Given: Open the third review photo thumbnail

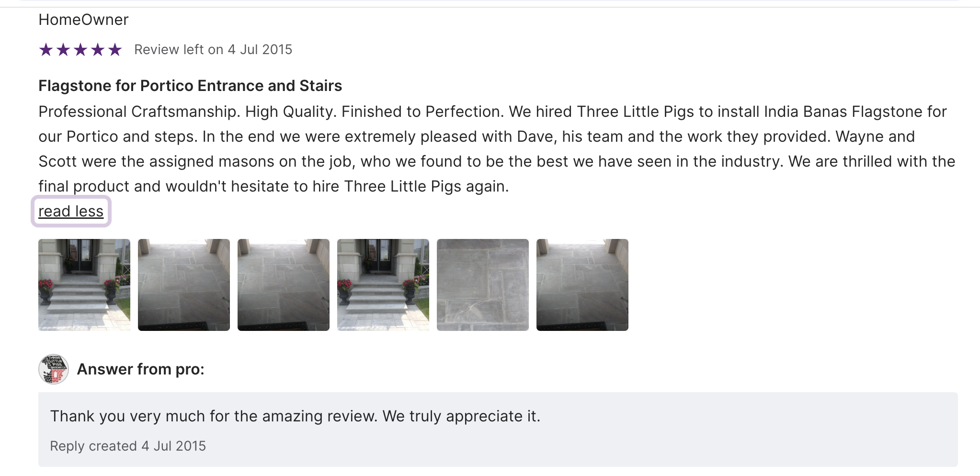Looking at the screenshot, I should [x=284, y=285].
